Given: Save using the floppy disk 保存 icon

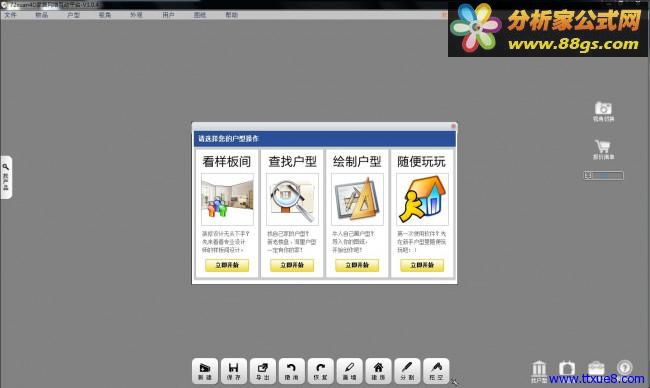Looking at the screenshot, I should click(x=233, y=371).
